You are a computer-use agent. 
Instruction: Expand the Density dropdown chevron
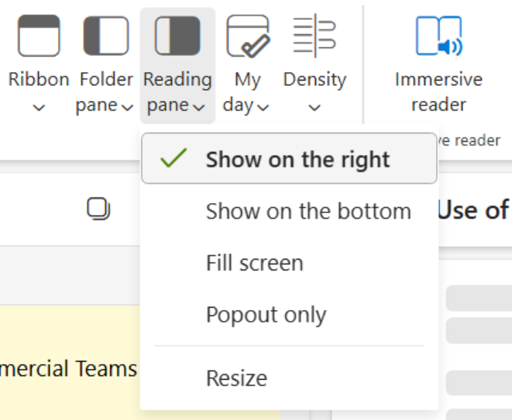point(314,107)
